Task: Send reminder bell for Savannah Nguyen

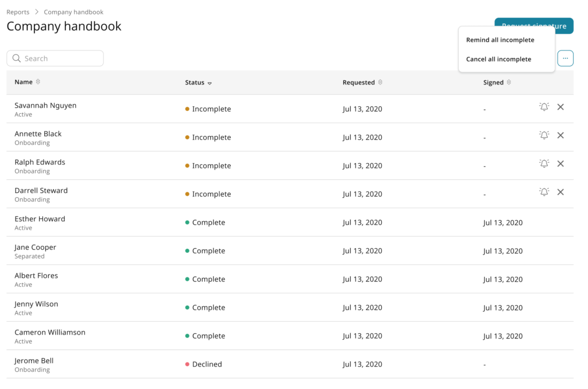Action: click(544, 107)
